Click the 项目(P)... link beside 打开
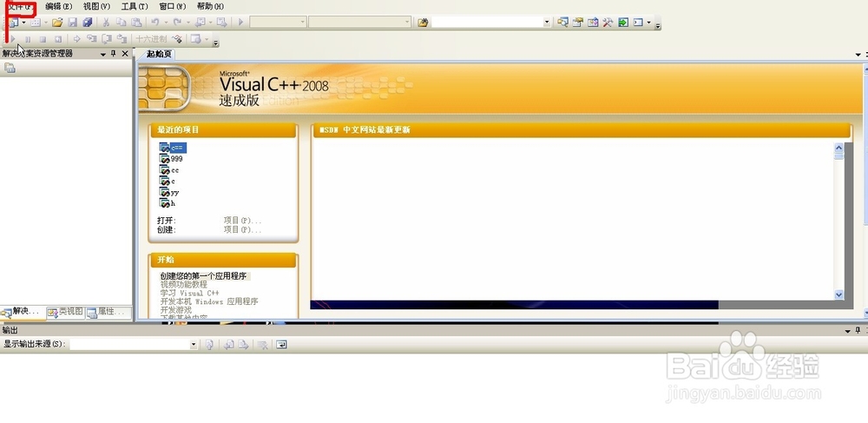 pos(242,221)
